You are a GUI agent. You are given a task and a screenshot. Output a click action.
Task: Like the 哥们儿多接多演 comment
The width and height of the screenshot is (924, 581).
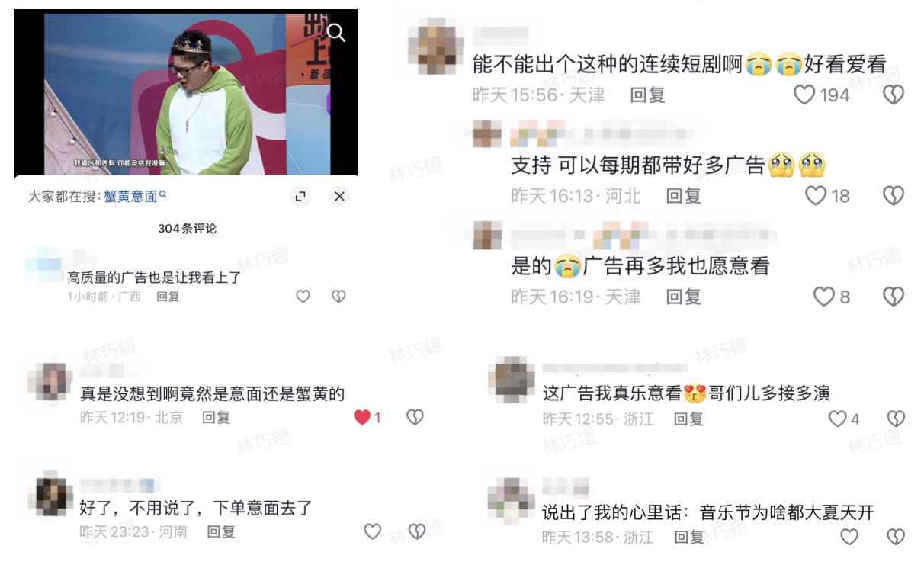click(838, 419)
